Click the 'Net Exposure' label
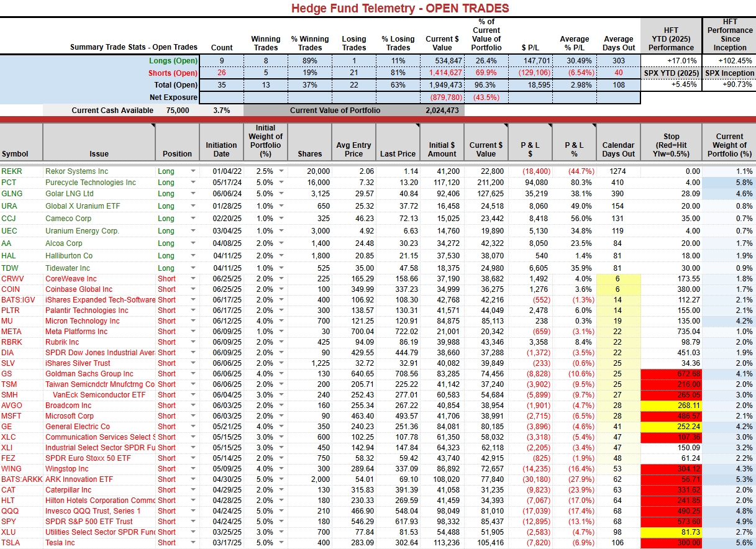The height and width of the screenshot is (549, 756). (174, 98)
